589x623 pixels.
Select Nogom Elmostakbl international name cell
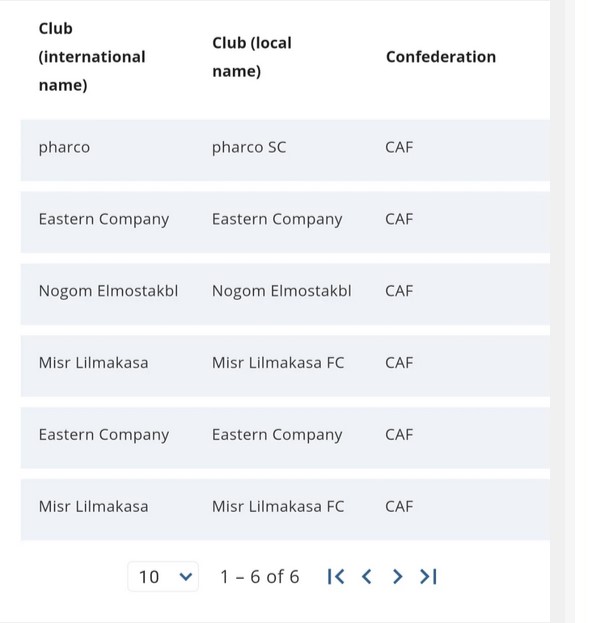coord(108,291)
